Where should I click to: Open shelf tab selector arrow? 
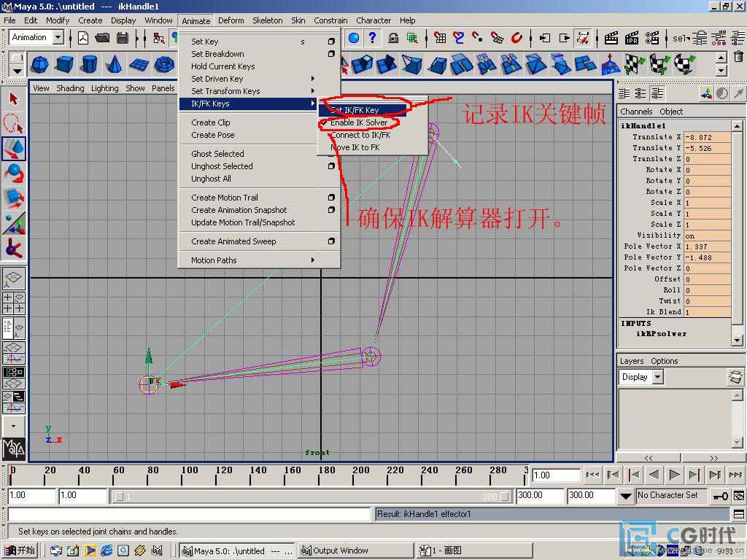(x=18, y=71)
